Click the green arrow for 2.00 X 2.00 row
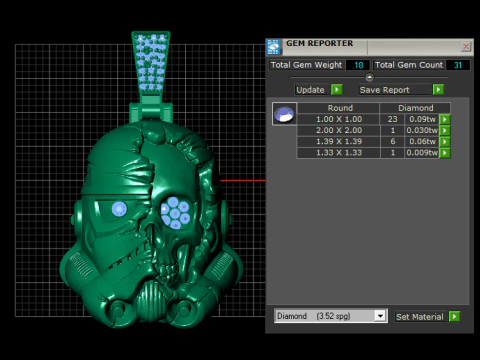 [445, 130]
